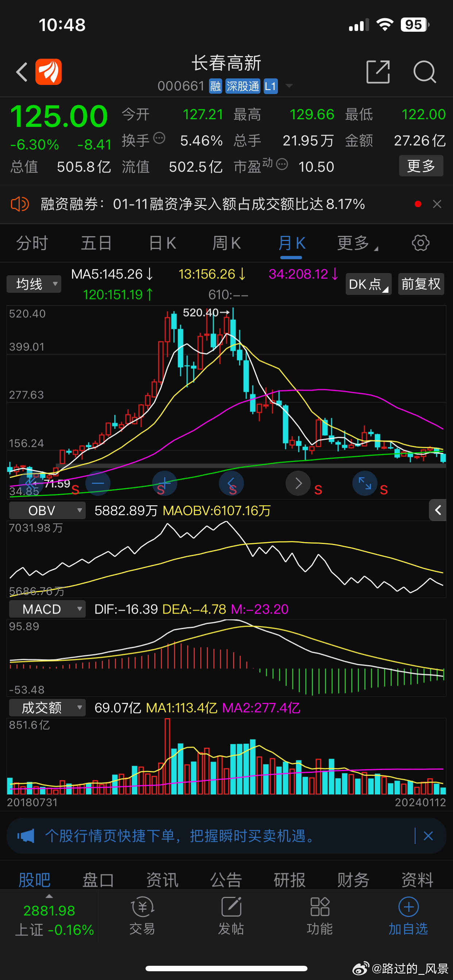
Task: Tap the chart fullscreen expand icon
Action: pos(365,483)
